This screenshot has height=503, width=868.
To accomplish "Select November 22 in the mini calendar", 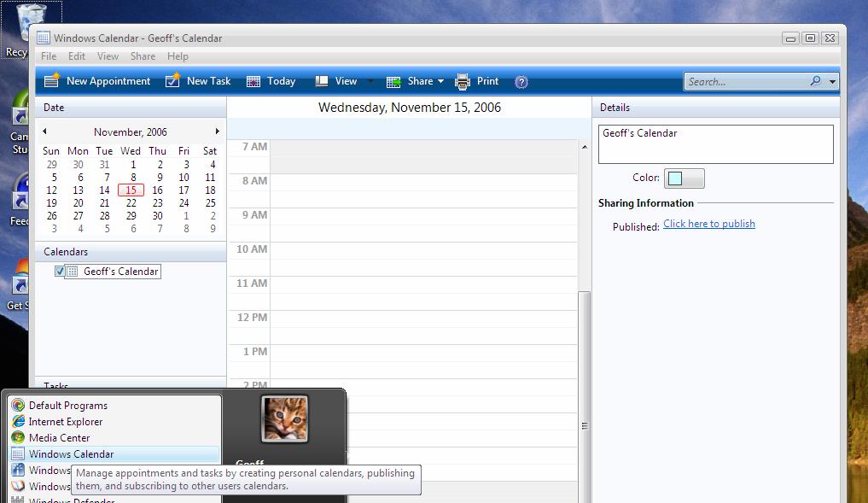I will pos(131,202).
